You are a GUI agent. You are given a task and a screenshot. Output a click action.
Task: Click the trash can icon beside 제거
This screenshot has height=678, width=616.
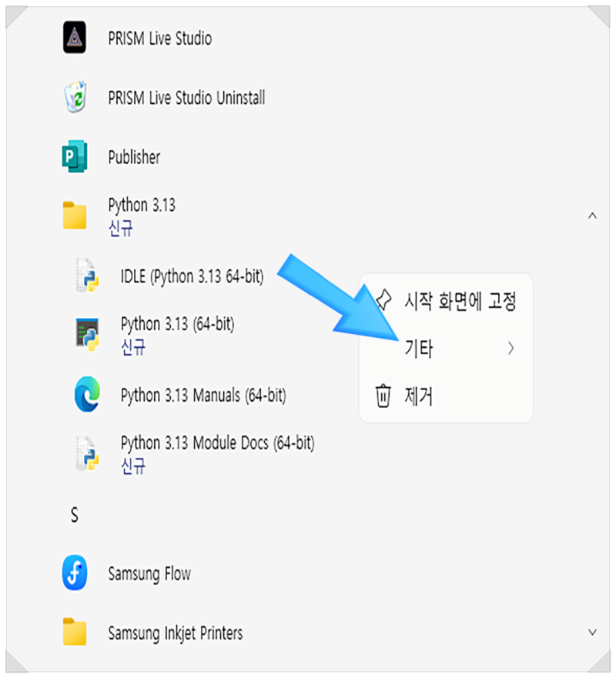(383, 396)
